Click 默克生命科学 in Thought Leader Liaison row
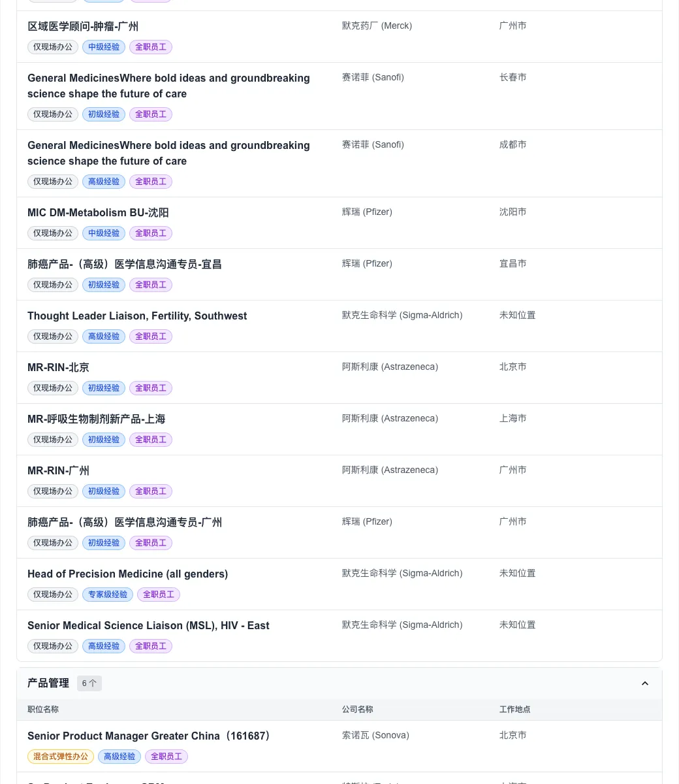This screenshot has width=679, height=784. point(402,316)
